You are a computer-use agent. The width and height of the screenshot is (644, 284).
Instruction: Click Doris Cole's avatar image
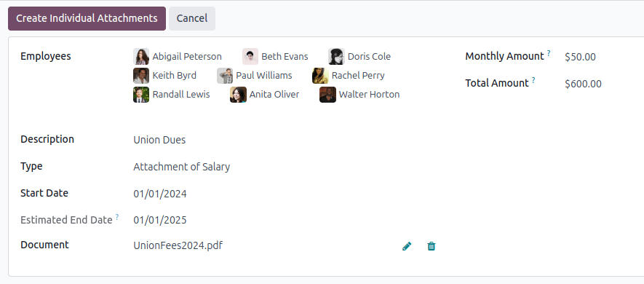tap(336, 57)
